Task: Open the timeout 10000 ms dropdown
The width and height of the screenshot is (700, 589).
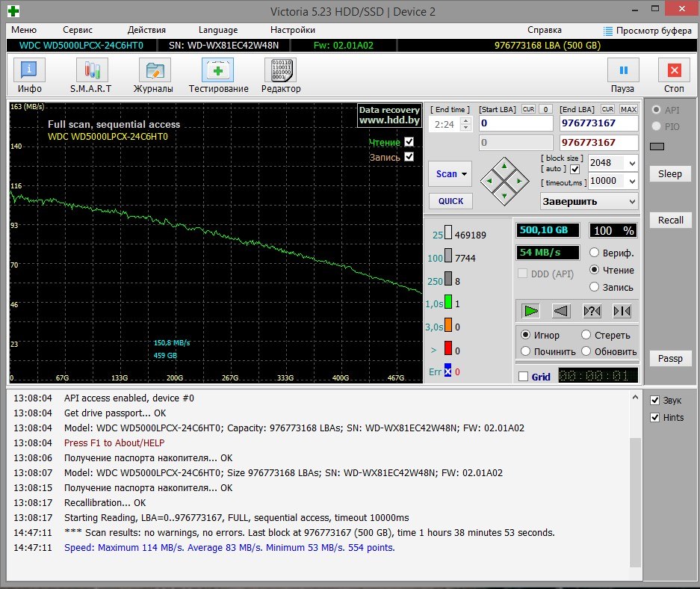Action: (x=632, y=181)
